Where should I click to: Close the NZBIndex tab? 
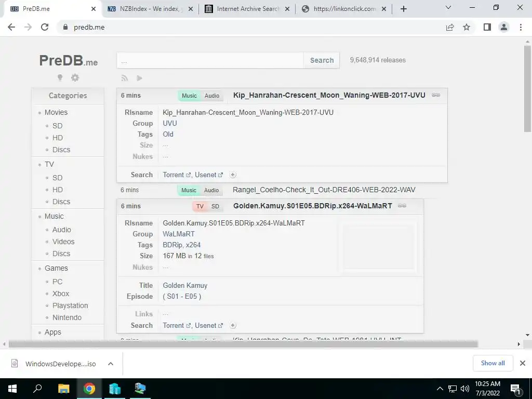coord(191,9)
